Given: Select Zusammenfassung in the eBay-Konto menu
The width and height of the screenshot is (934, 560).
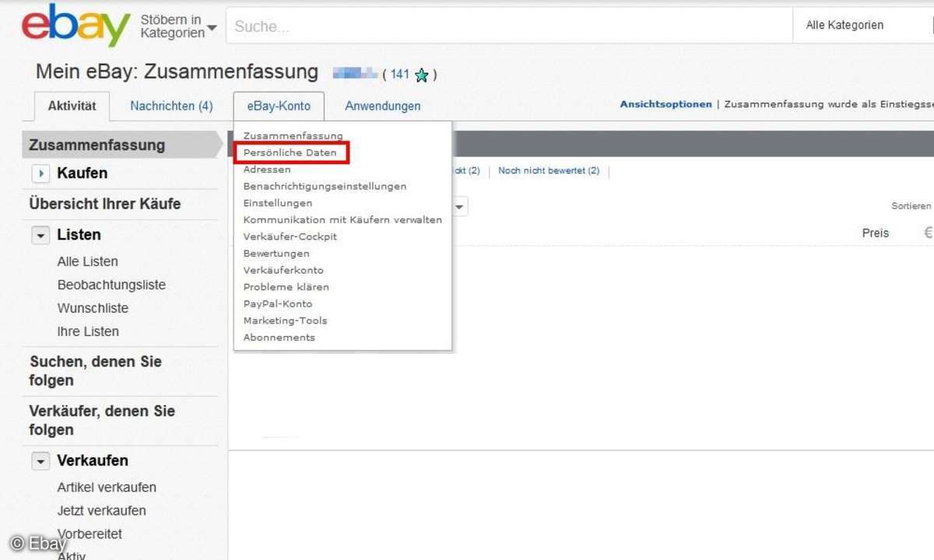Looking at the screenshot, I should pyautogui.click(x=293, y=136).
